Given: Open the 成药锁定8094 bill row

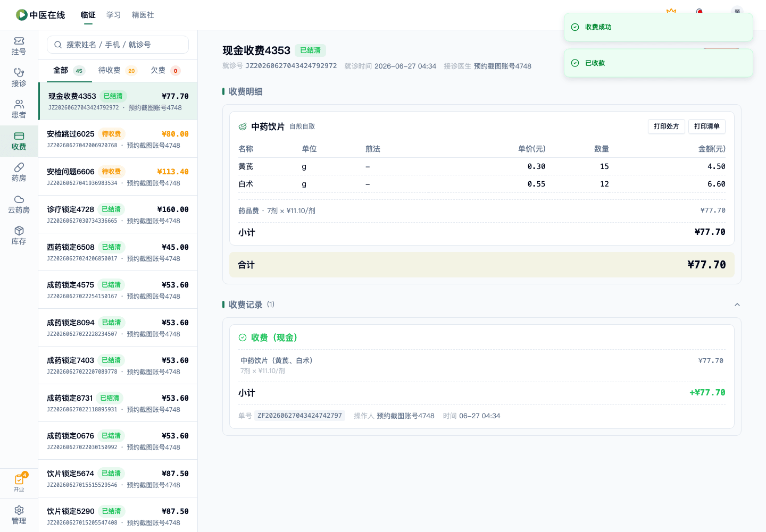Looking at the screenshot, I should coord(118,327).
